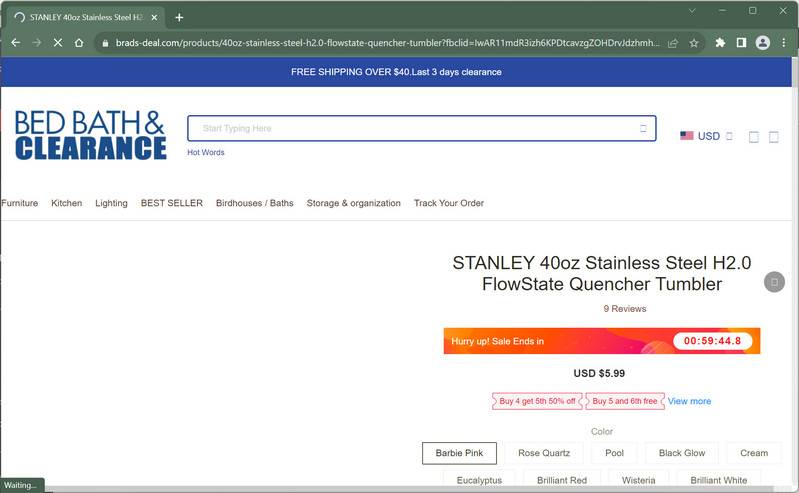This screenshot has width=799, height=493.
Task: Select the Eucalyptus color
Action: point(479,480)
